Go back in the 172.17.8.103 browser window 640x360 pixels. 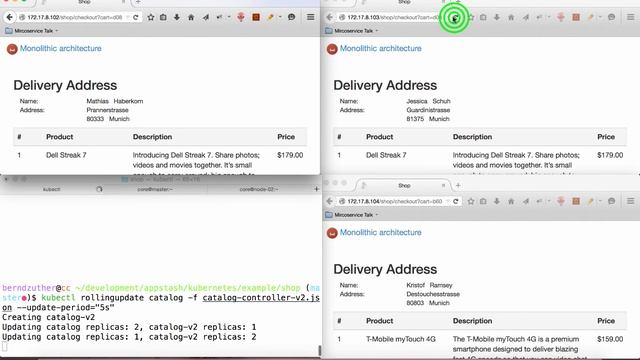coord(329,17)
